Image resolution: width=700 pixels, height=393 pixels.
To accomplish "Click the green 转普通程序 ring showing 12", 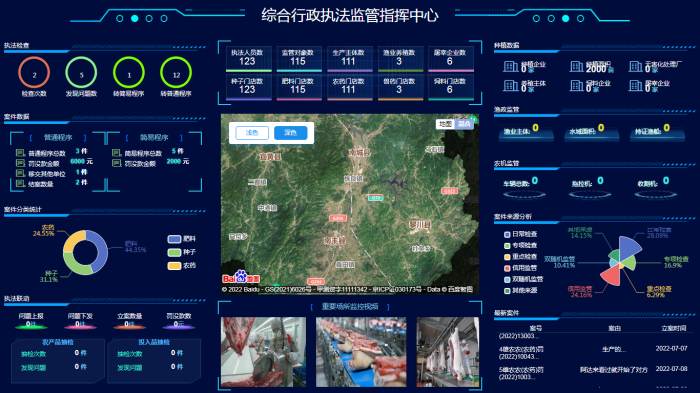I will click(x=176, y=72).
